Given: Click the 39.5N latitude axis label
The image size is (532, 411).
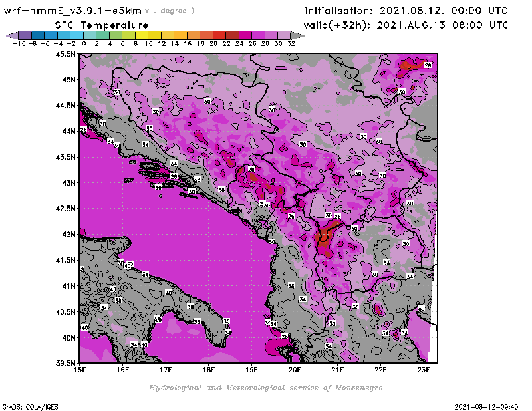Looking at the screenshot, I should pyautogui.click(x=65, y=364).
